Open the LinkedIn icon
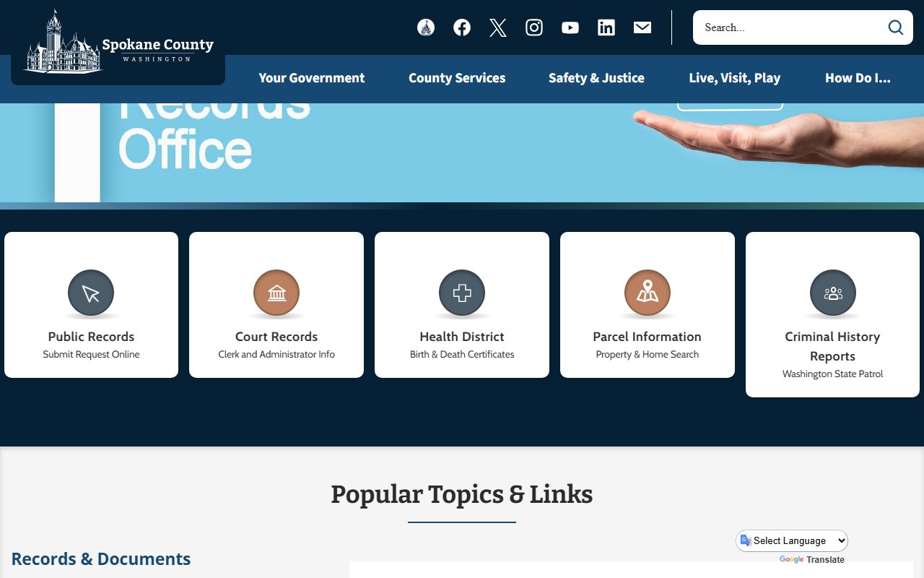Image resolution: width=924 pixels, height=578 pixels. click(x=606, y=27)
